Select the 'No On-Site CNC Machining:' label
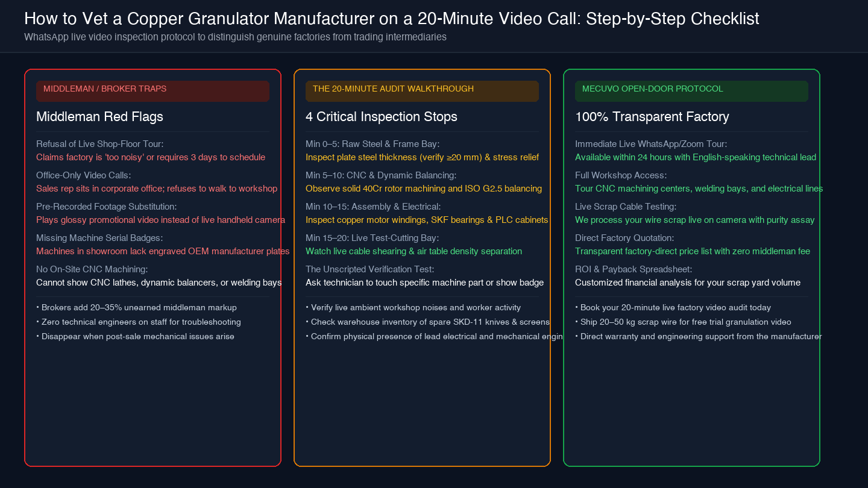 (92, 269)
